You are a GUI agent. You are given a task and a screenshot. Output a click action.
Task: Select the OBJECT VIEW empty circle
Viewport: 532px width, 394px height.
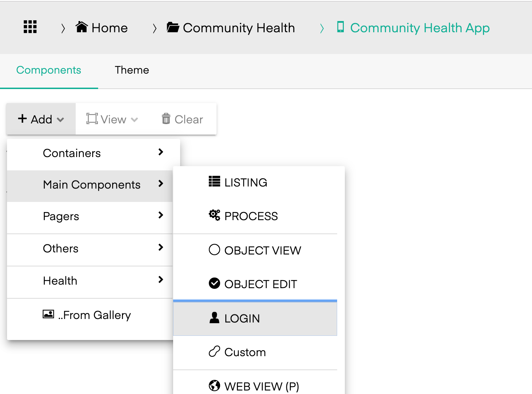(x=214, y=250)
